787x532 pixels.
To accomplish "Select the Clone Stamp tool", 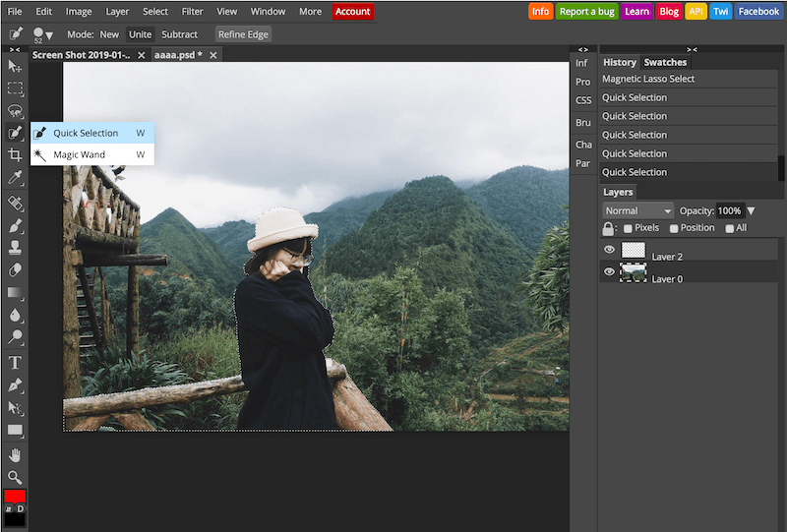I will 15,248.
